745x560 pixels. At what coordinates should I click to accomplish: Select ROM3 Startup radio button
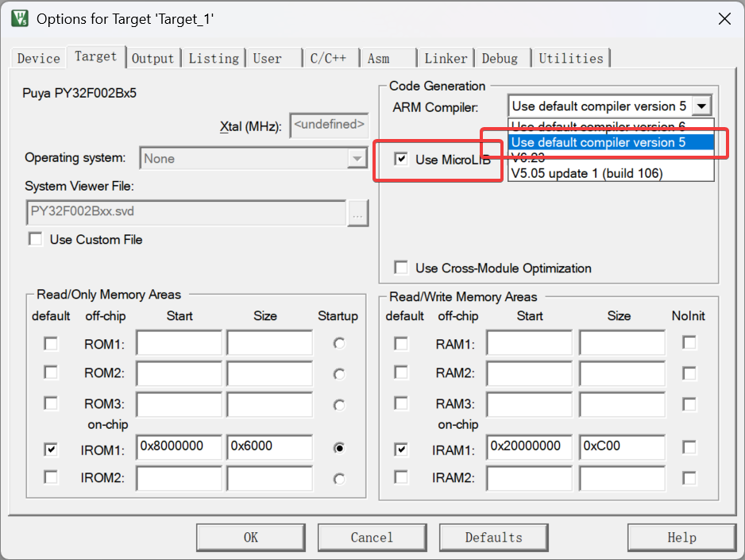(x=339, y=405)
